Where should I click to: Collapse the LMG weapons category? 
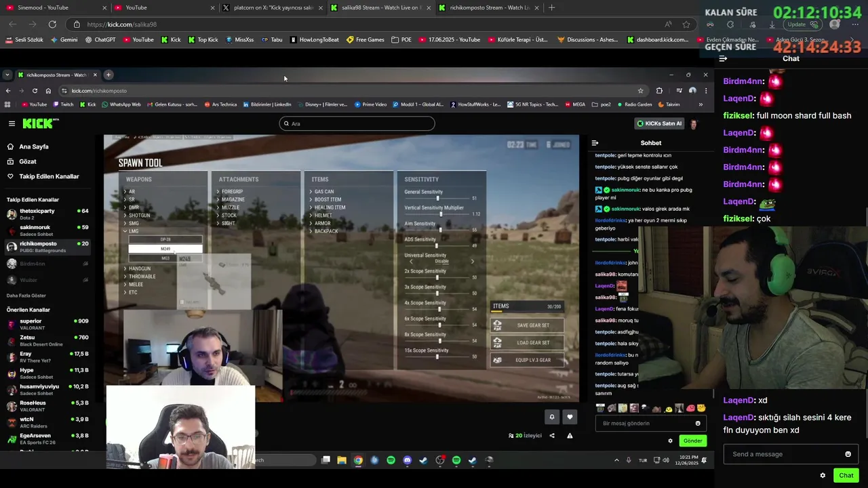(x=132, y=231)
